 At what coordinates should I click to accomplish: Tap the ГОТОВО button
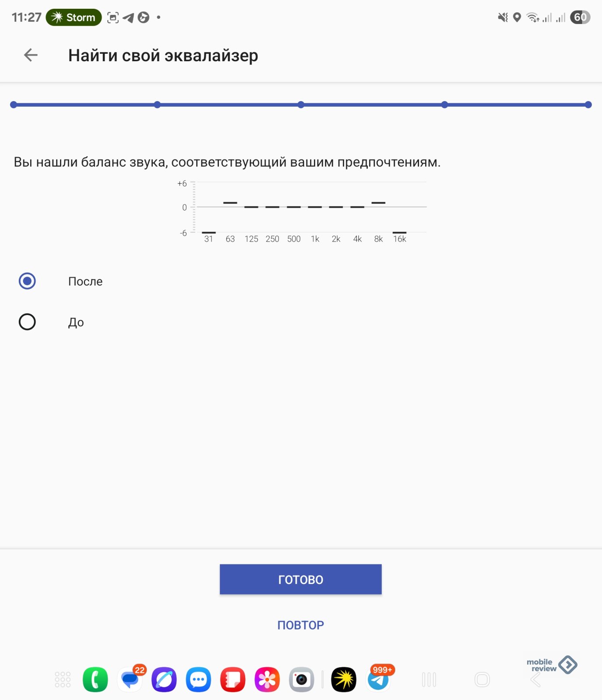[x=301, y=579]
